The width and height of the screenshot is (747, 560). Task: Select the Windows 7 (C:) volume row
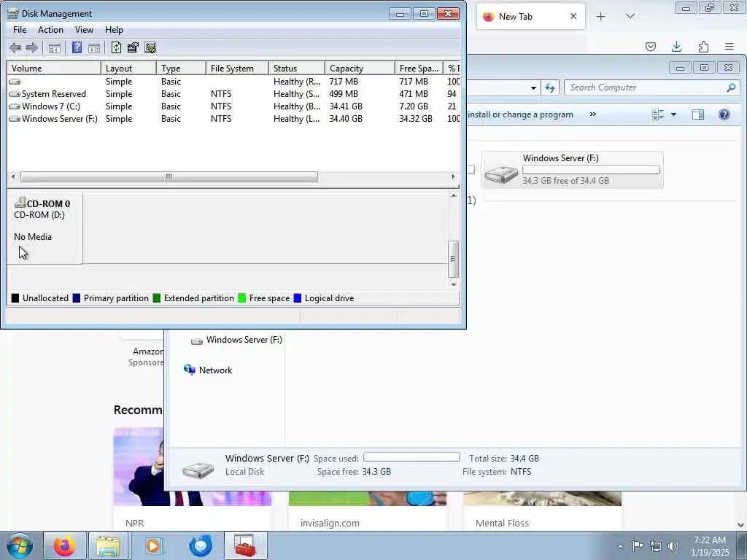233,106
